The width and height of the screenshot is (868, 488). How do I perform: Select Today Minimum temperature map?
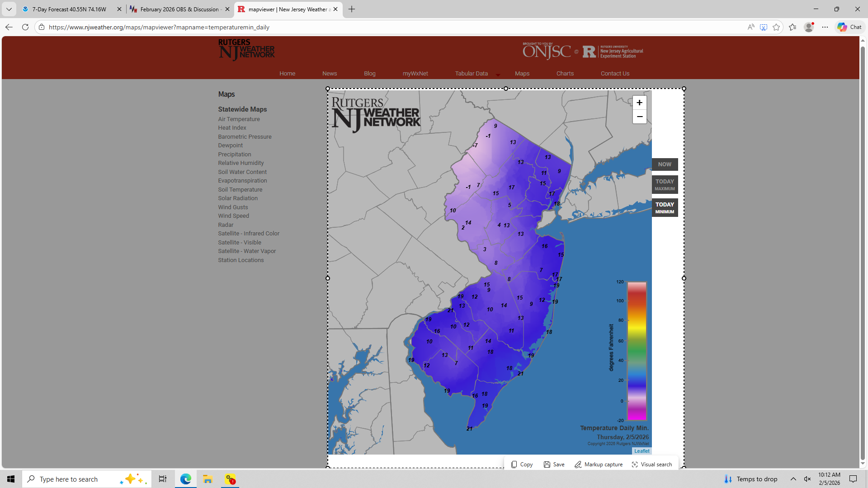point(665,207)
